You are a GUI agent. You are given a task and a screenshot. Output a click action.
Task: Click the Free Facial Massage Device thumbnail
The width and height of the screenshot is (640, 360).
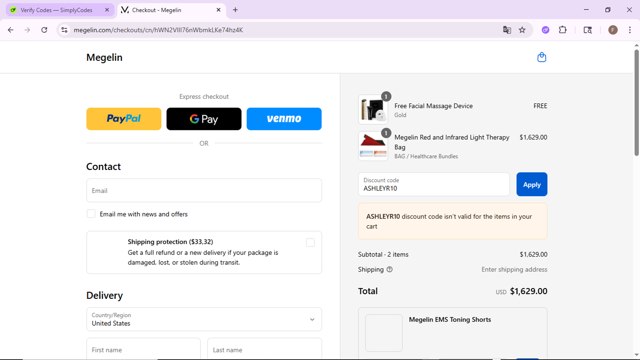click(373, 109)
